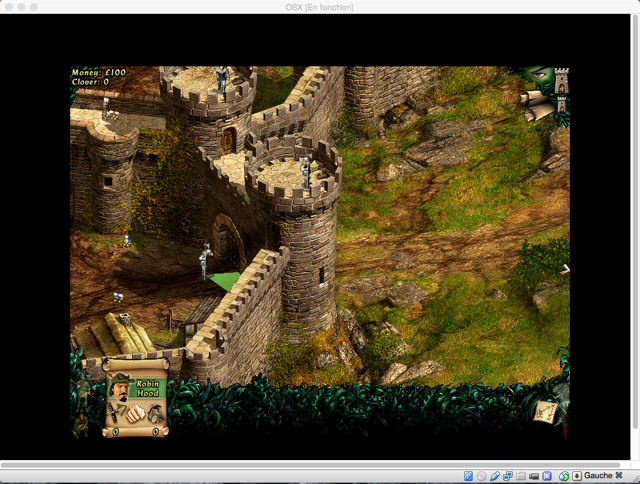Click the left item counter on Robin's scroll
Image resolution: width=640 pixels, height=484 pixels.
click(x=116, y=431)
